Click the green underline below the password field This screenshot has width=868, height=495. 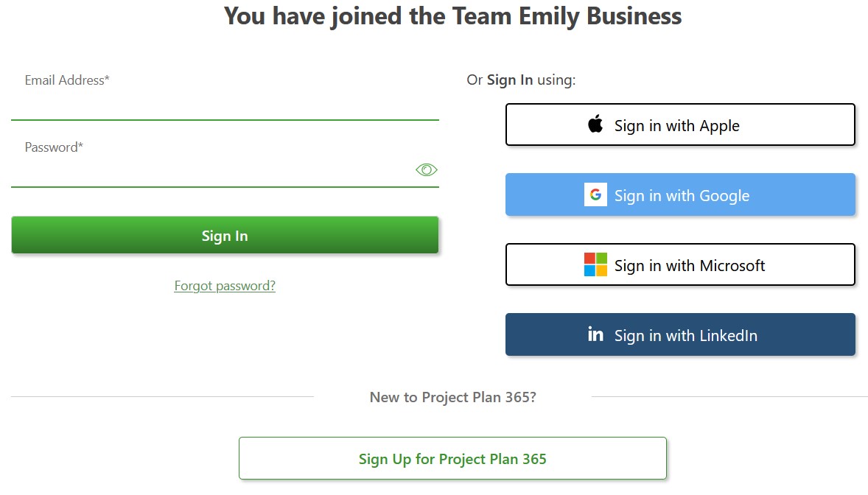(x=225, y=187)
